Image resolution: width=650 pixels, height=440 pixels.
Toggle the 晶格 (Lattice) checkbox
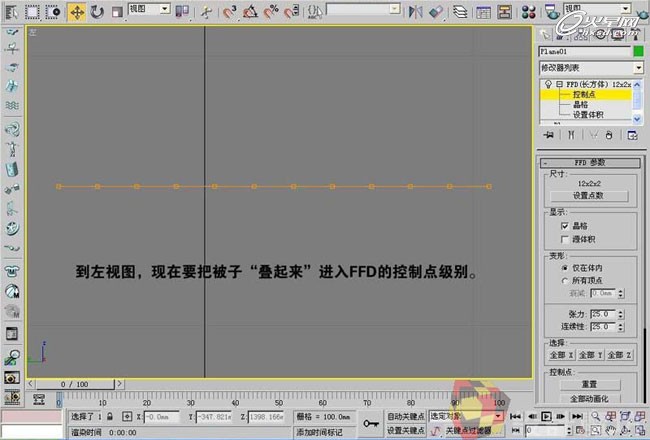click(x=566, y=227)
